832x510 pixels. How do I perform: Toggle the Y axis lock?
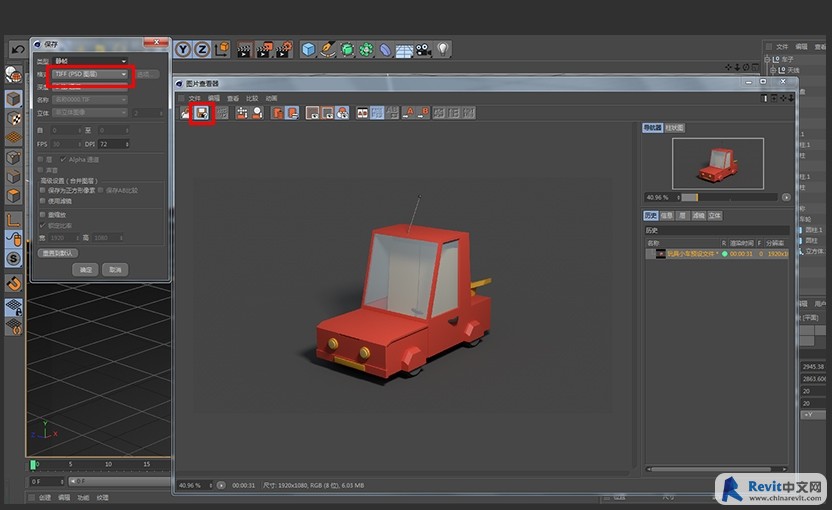(183, 49)
